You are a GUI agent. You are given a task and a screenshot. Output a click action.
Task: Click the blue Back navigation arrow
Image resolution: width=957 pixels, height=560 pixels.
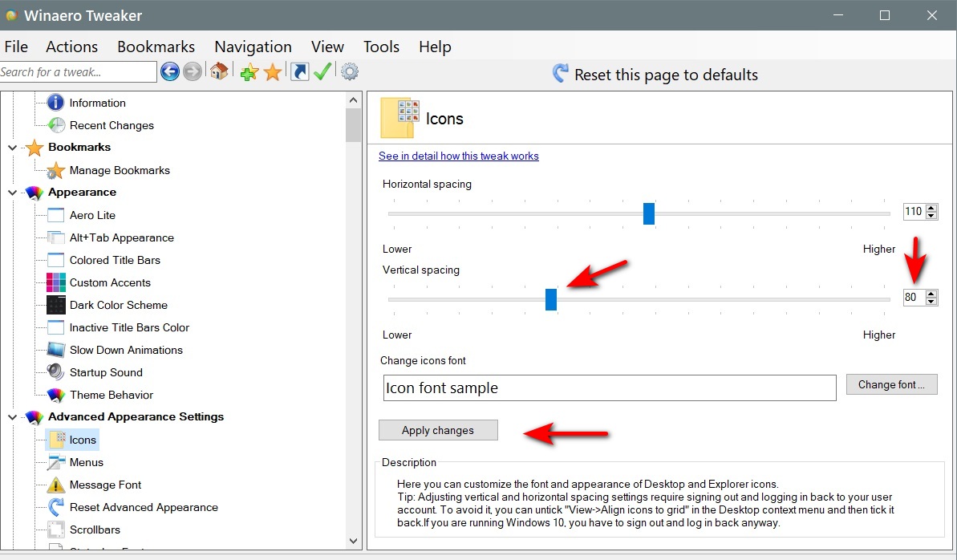(x=169, y=72)
